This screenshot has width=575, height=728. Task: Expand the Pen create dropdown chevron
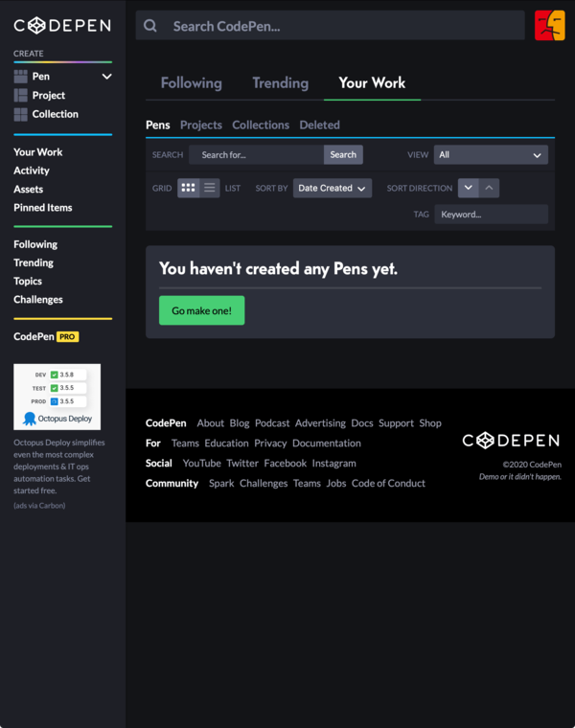[x=106, y=76]
